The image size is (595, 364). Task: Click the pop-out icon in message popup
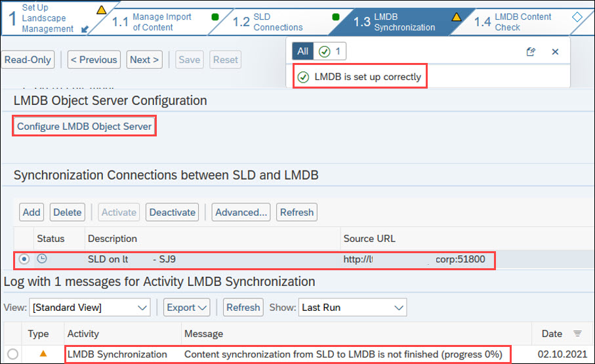[531, 51]
